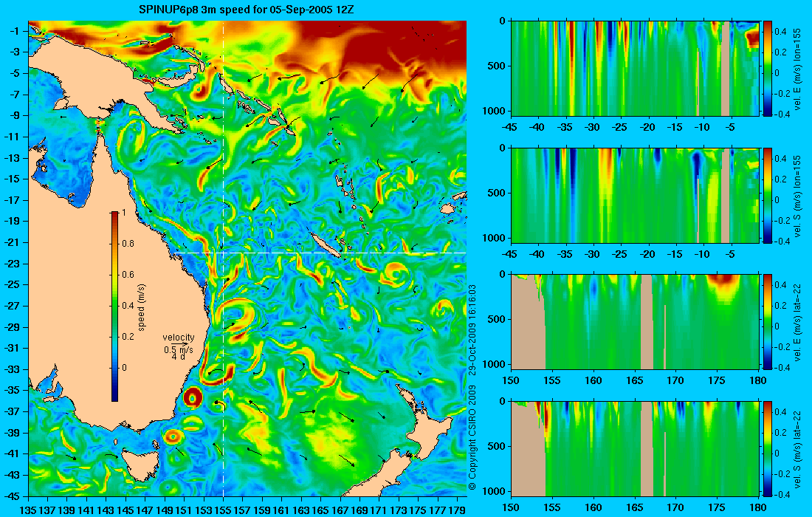
Task: Open the vel. E lon=155 section panel
Action: (635, 69)
